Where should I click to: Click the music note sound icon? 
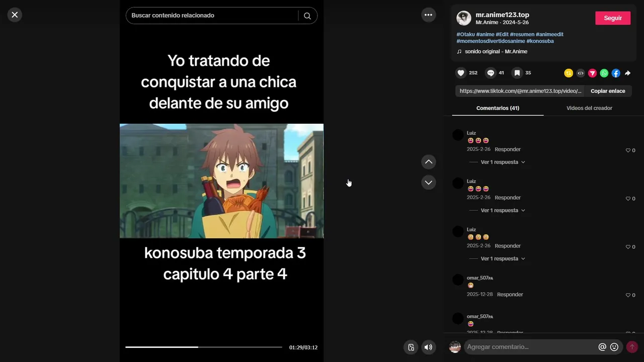(459, 51)
